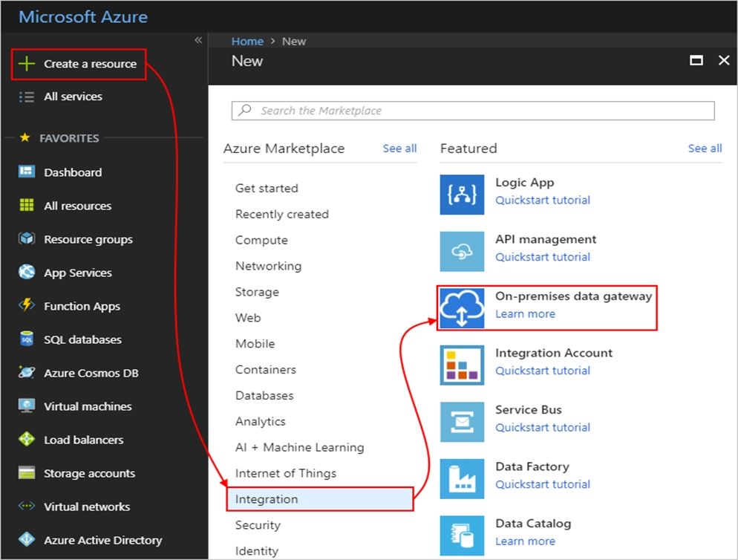Click the Azure Cosmos DB planet icon
The image size is (738, 560).
[27, 372]
